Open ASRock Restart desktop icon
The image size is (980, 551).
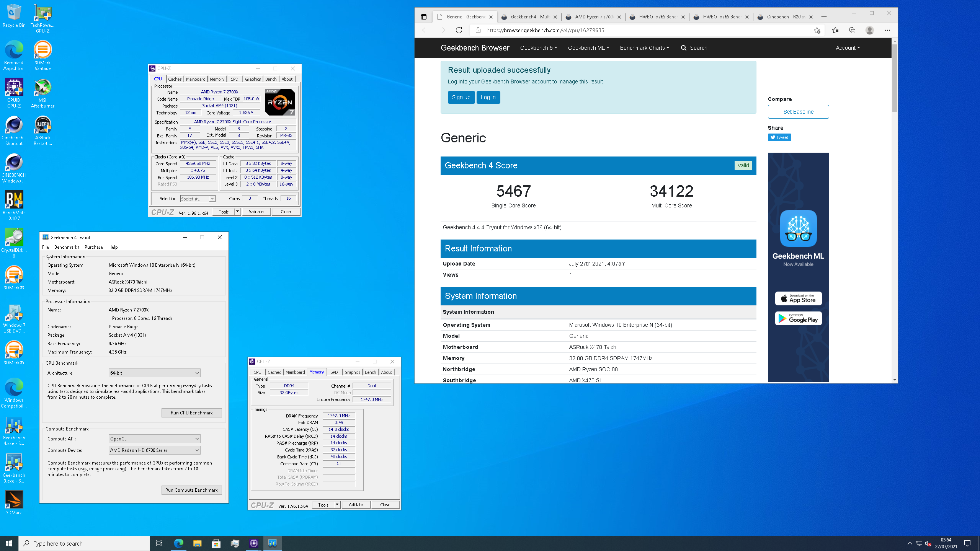tap(42, 131)
